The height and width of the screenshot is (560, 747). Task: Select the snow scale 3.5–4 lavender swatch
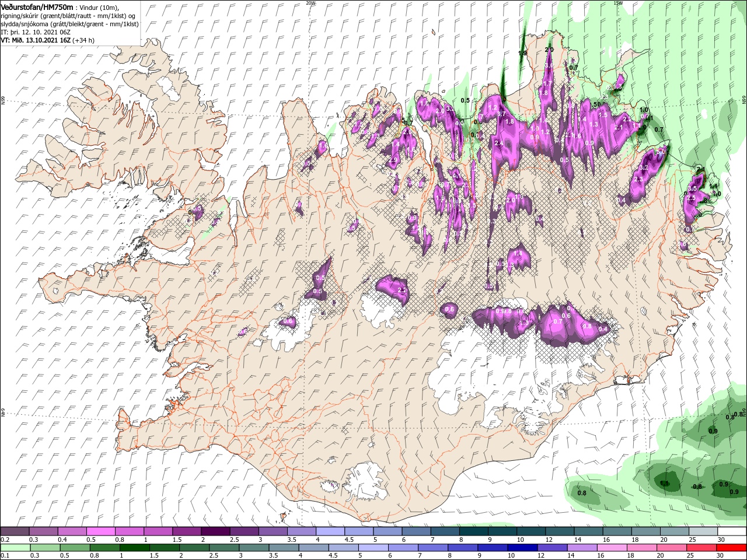click(x=301, y=531)
